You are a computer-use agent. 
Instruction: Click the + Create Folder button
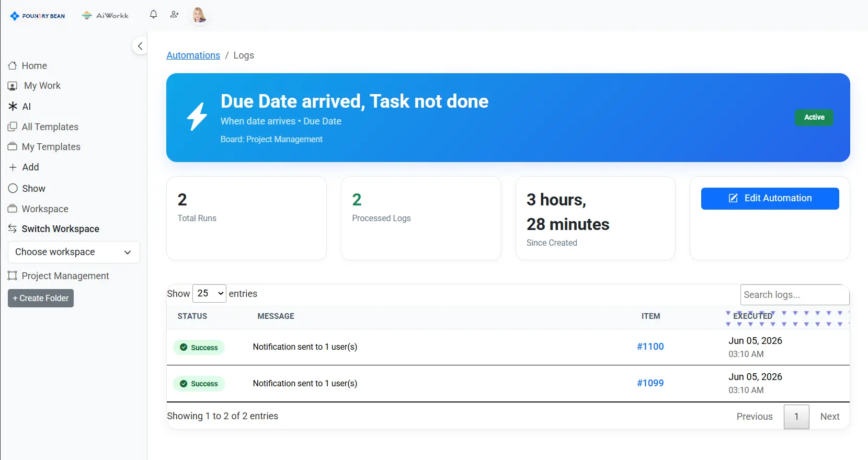41,298
